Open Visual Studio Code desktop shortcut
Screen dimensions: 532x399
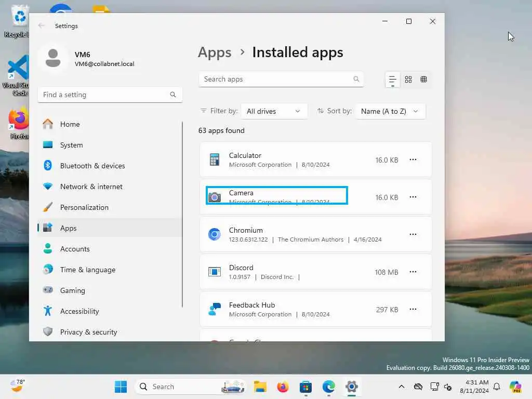tap(17, 75)
